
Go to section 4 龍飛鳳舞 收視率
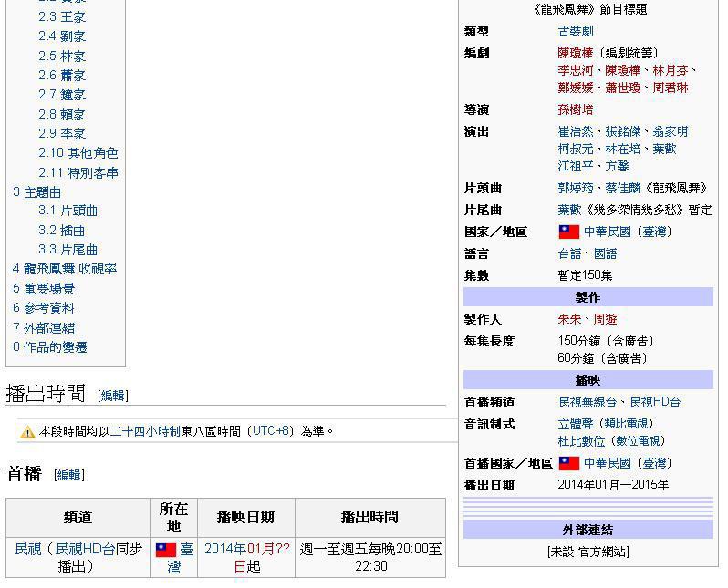[x=65, y=269]
